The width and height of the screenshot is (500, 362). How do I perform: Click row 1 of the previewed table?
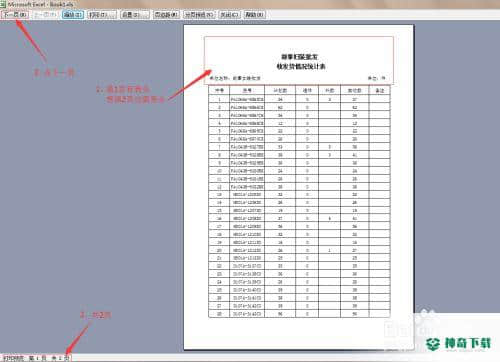coord(299,99)
